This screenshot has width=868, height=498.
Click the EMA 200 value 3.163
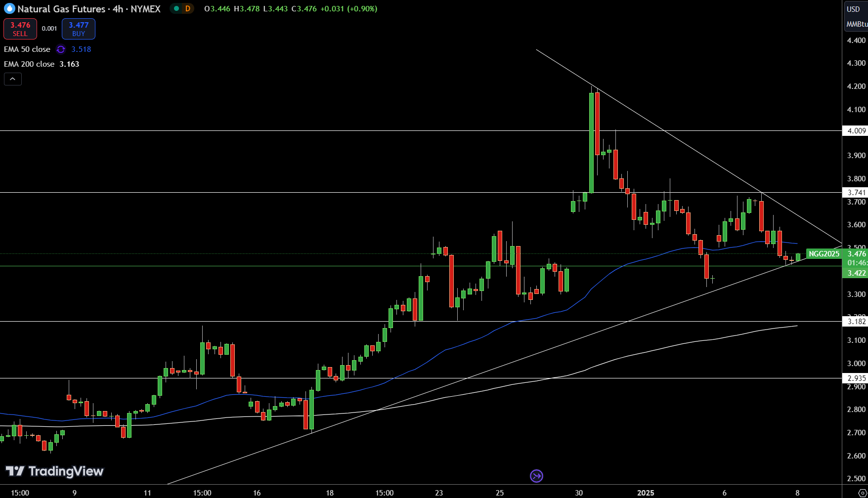tap(69, 64)
